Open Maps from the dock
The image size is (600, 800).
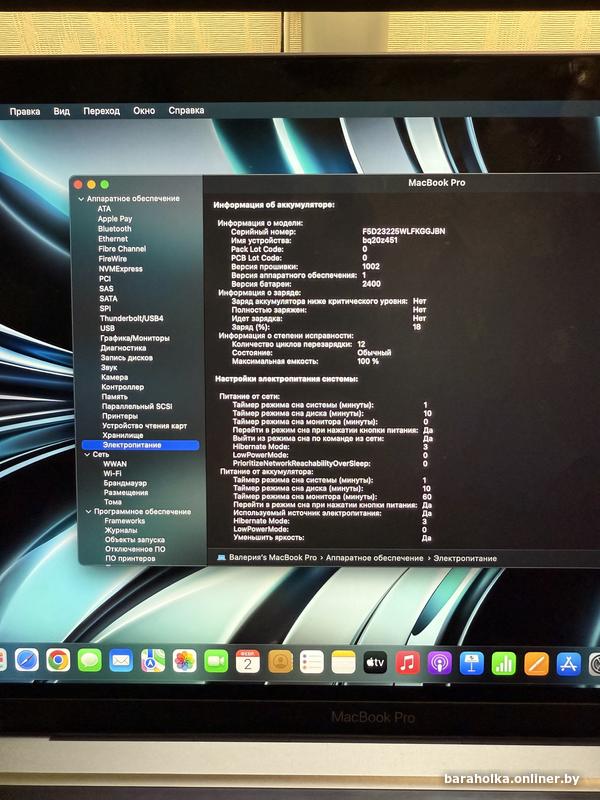coord(153,661)
